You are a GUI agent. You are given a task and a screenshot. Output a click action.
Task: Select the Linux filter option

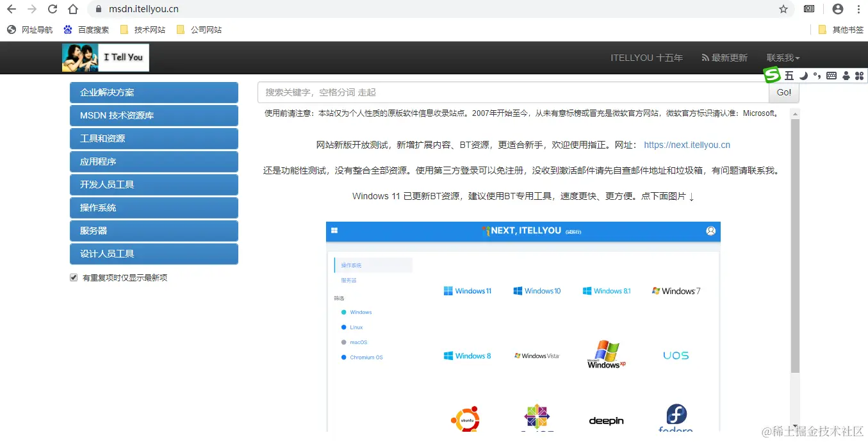pos(352,327)
